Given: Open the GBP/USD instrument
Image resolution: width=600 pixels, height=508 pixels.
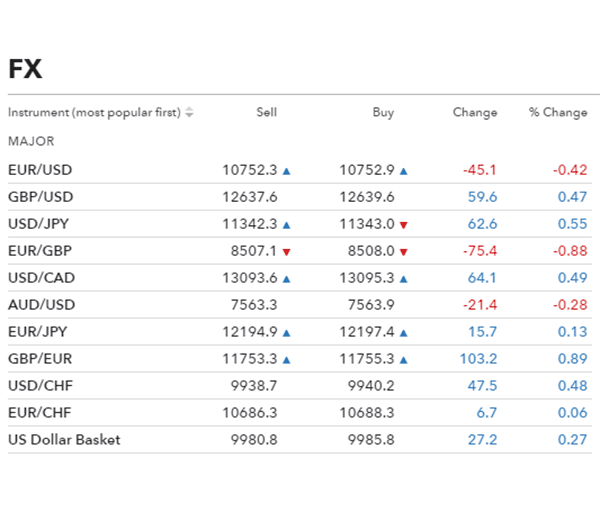Looking at the screenshot, I should point(40,198).
